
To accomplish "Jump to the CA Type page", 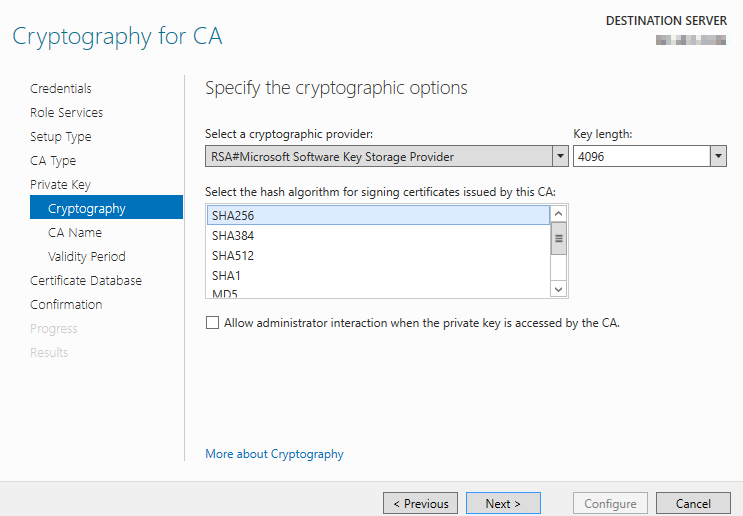I will point(53,161).
